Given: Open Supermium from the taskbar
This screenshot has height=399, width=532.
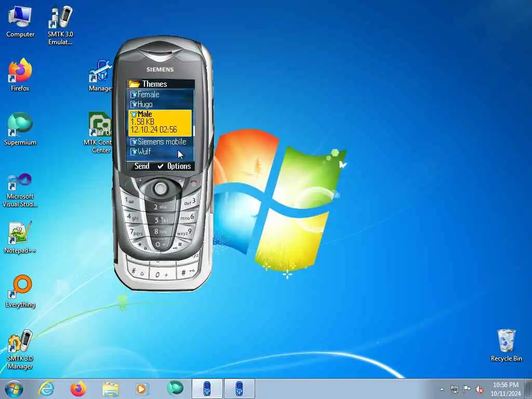Looking at the screenshot, I should (175, 389).
